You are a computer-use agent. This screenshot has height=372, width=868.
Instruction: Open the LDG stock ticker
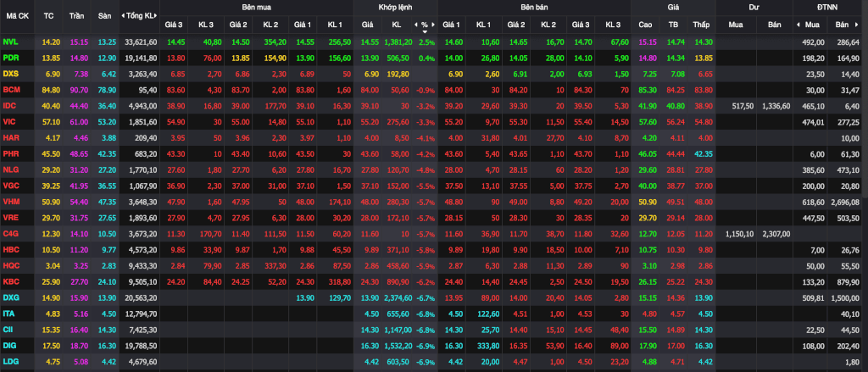(x=10, y=361)
